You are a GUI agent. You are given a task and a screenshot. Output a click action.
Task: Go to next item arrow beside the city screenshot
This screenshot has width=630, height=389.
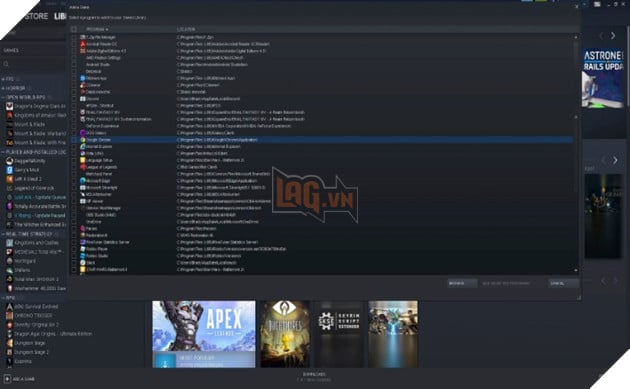tap(615, 160)
